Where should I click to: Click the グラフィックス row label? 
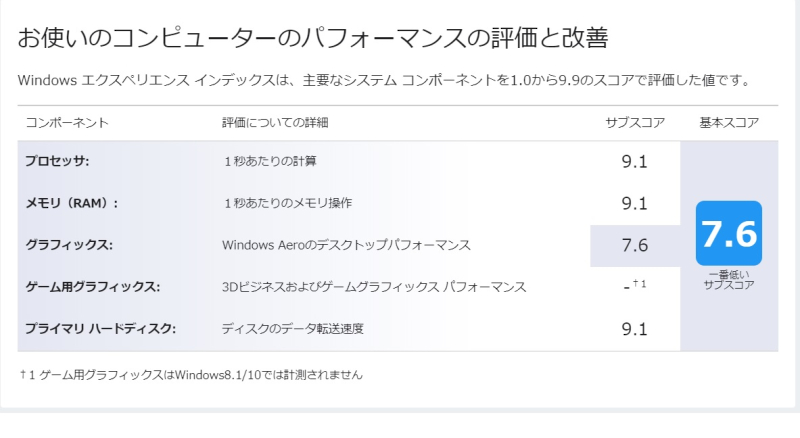pos(69,245)
